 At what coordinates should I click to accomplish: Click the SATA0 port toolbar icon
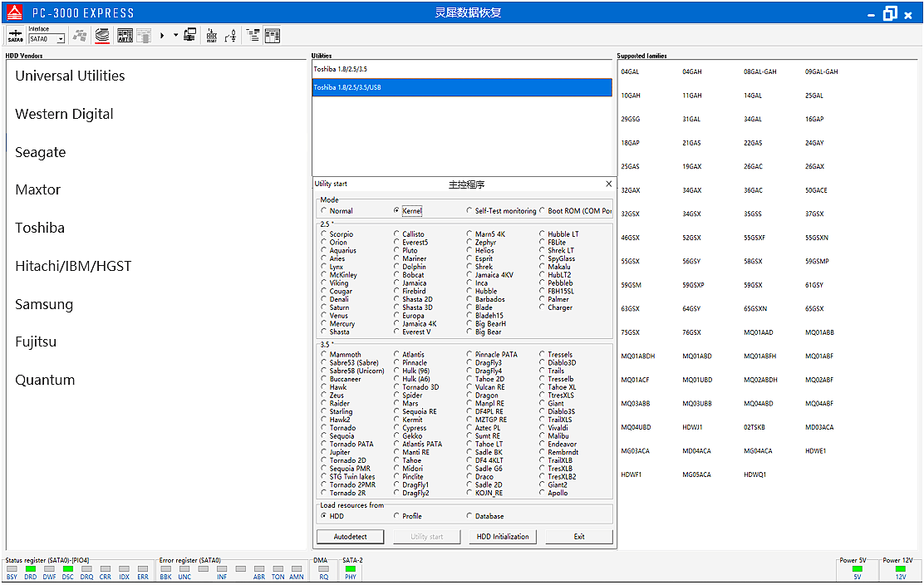pyautogui.click(x=15, y=36)
